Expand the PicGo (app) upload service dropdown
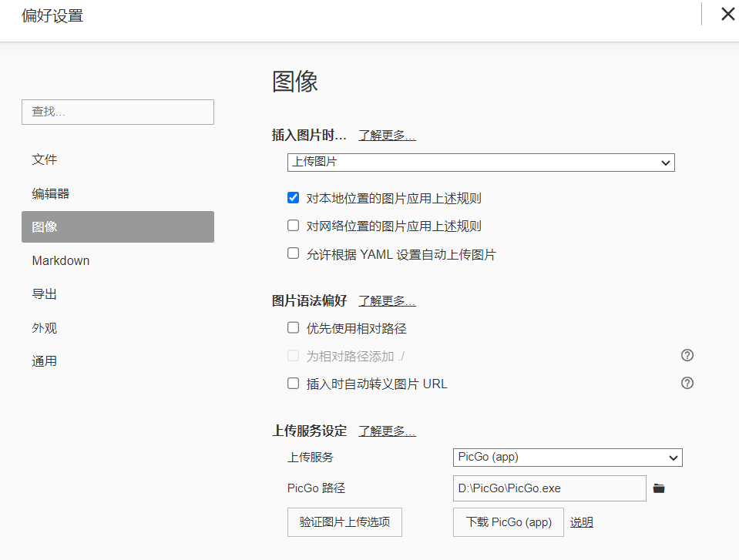 coord(567,457)
